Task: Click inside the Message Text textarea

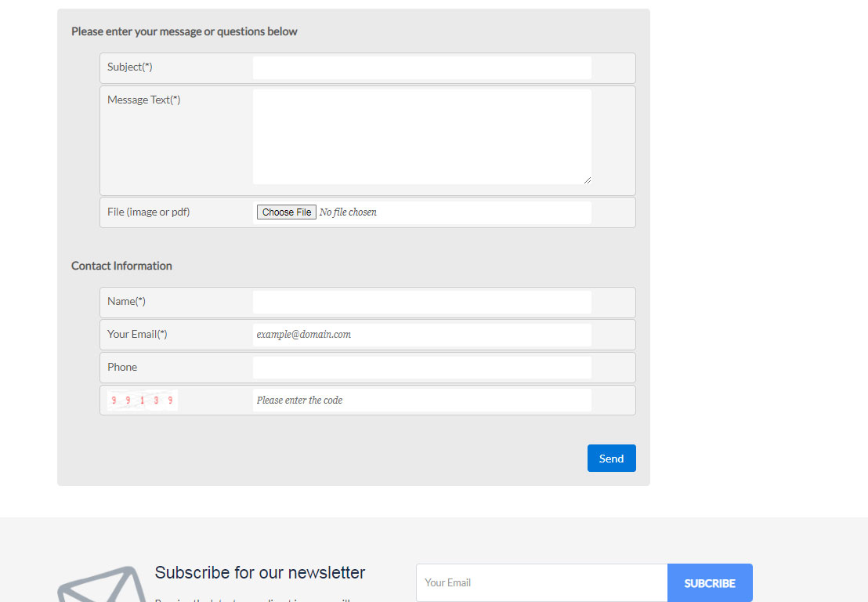Action: tap(421, 133)
